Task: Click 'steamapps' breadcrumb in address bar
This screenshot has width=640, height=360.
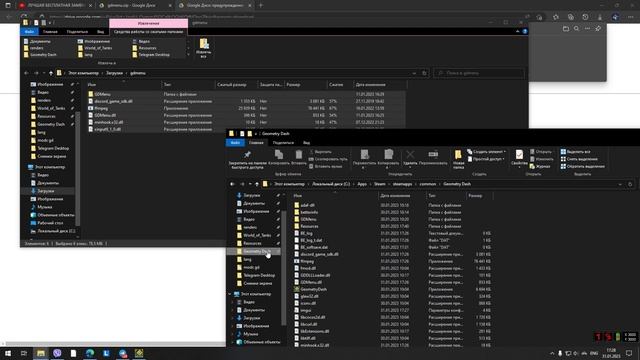Action: pos(402,184)
